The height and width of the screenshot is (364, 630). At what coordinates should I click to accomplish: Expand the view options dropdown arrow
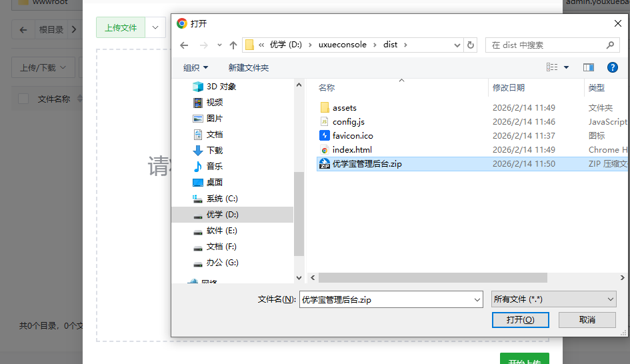coord(566,67)
